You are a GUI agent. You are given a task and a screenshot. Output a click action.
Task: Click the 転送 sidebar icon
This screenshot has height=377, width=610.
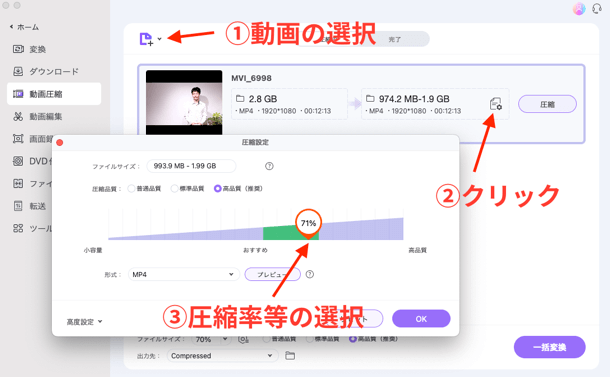[x=18, y=206]
